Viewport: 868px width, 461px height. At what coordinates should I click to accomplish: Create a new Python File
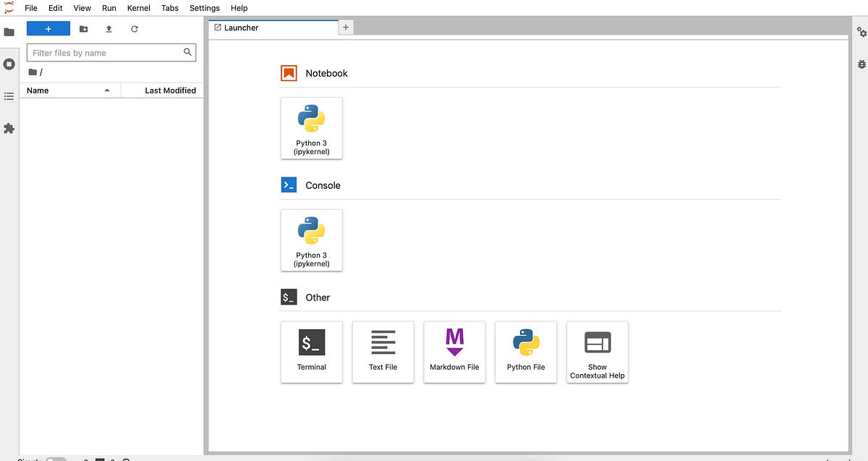click(x=527, y=352)
